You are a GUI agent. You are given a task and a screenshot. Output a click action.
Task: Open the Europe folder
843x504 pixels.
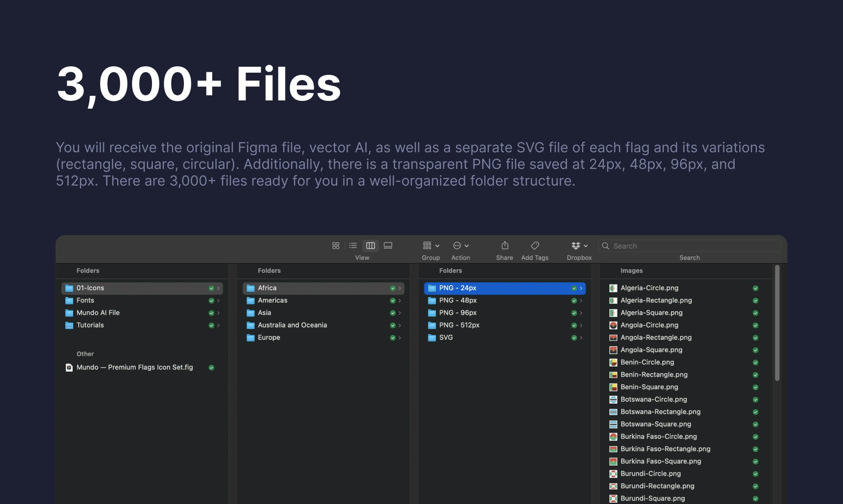click(x=323, y=338)
